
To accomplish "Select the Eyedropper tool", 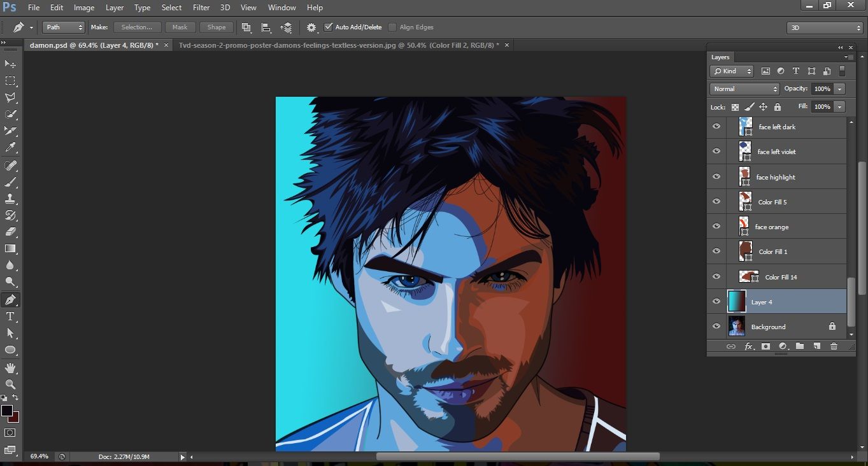I will click(x=10, y=148).
